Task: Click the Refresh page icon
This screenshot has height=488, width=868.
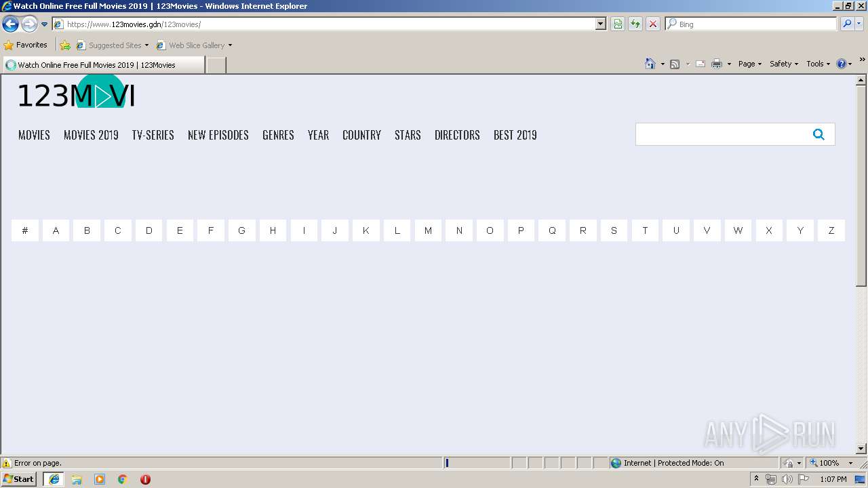Action: tap(635, 24)
